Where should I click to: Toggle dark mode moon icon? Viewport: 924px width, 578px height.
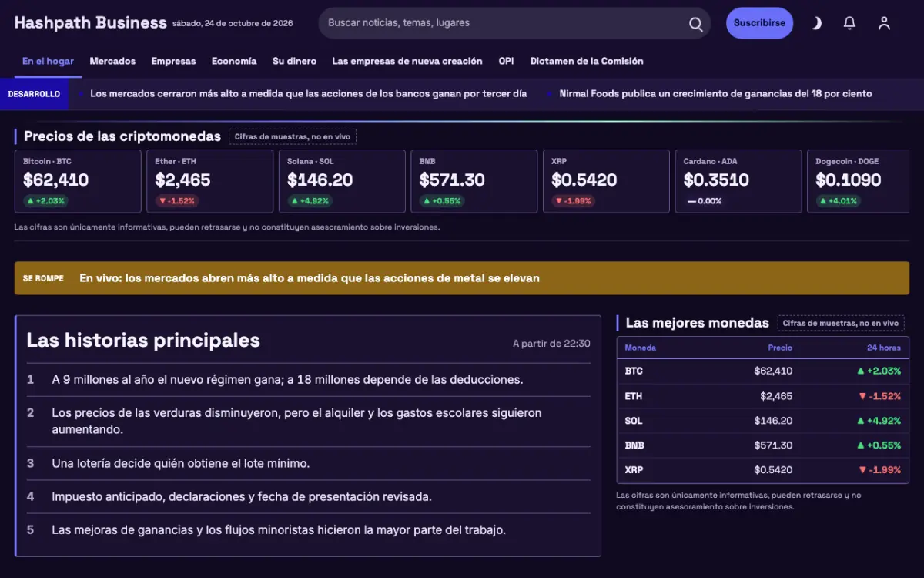815,23
